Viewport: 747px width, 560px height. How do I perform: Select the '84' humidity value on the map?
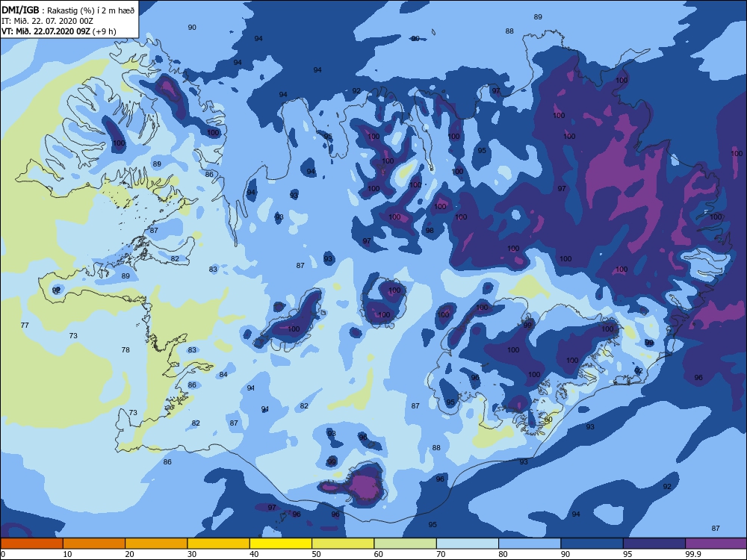click(x=223, y=375)
